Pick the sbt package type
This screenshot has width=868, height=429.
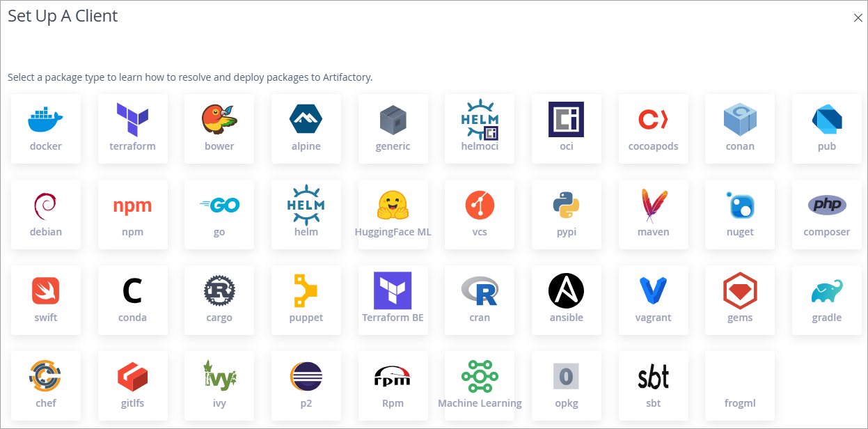point(653,385)
